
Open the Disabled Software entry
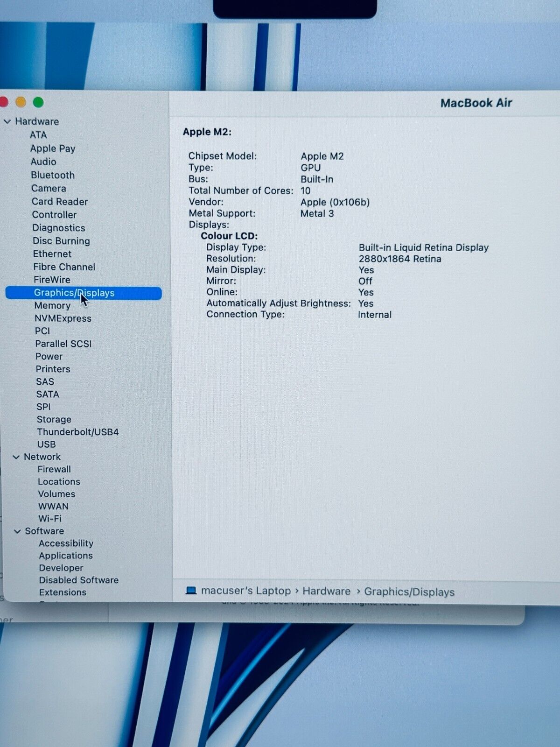[x=79, y=580]
